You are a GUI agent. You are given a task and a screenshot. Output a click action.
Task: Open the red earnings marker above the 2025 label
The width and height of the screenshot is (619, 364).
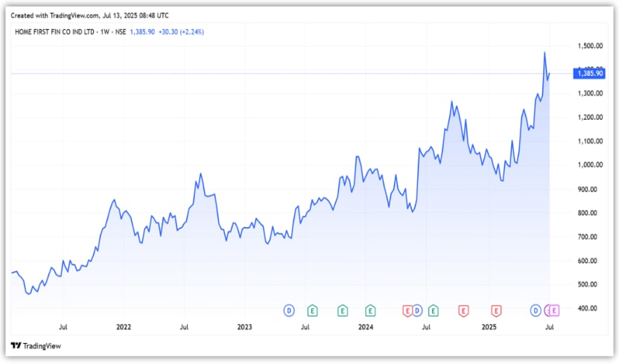point(496,310)
